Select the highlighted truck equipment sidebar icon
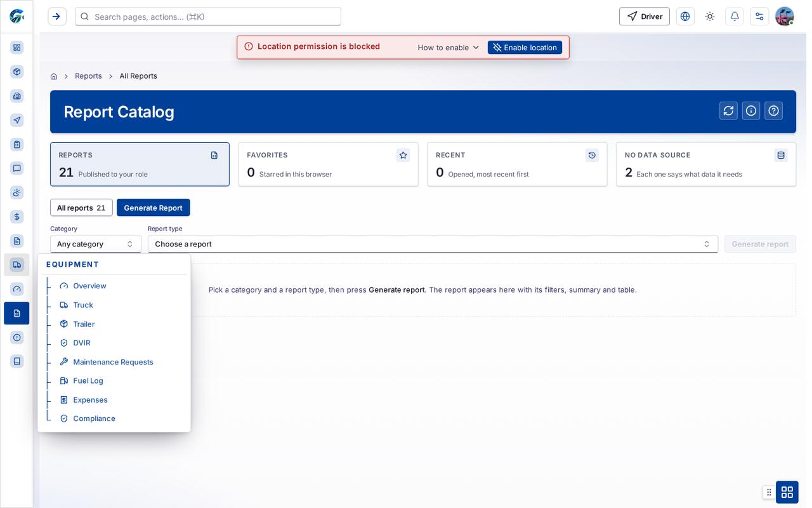Viewport: 812px width, 508px height. 17,265
